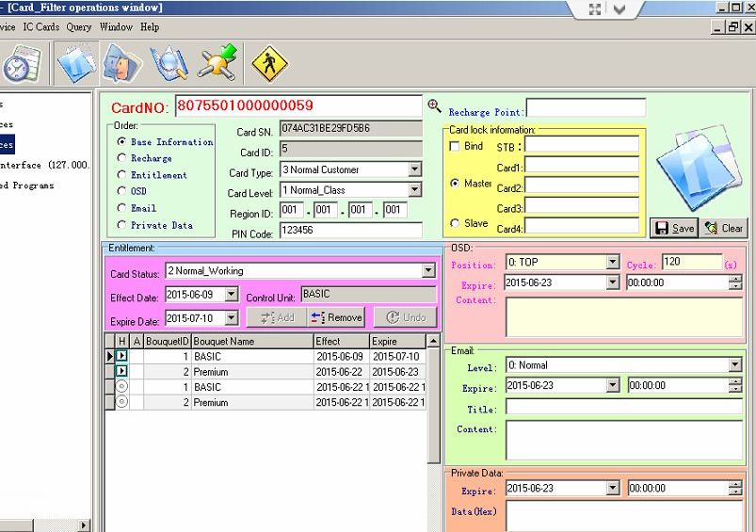The height and width of the screenshot is (532, 756).
Task: Click the Card1 input field
Action: (x=582, y=165)
